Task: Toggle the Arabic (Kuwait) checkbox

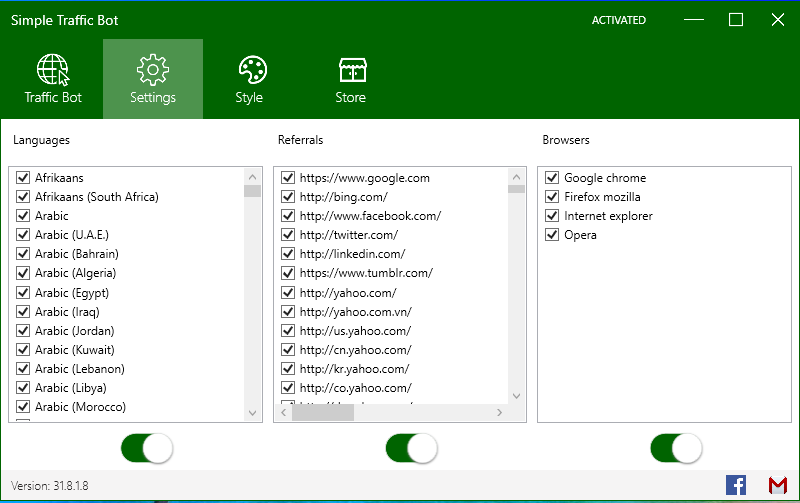Action: click(23, 349)
